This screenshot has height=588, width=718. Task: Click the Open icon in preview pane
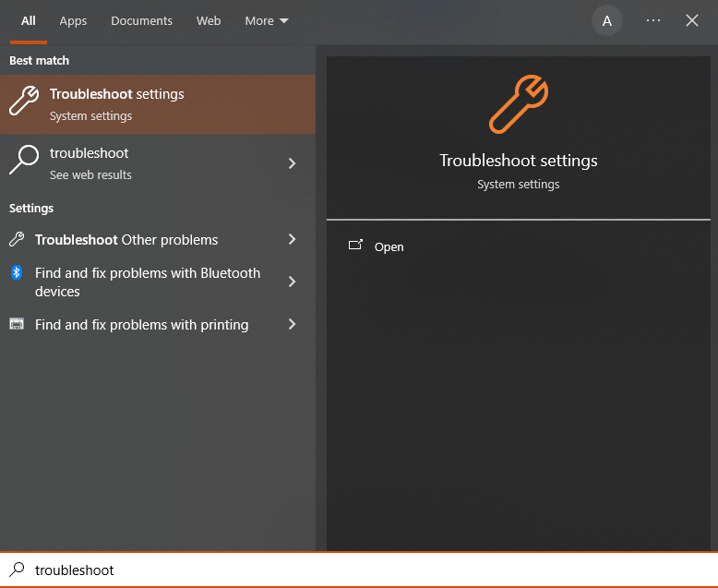355,245
